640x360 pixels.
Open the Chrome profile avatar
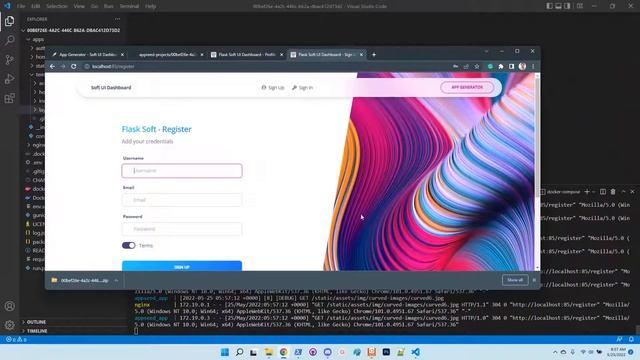pyautogui.click(x=522, y=66)
